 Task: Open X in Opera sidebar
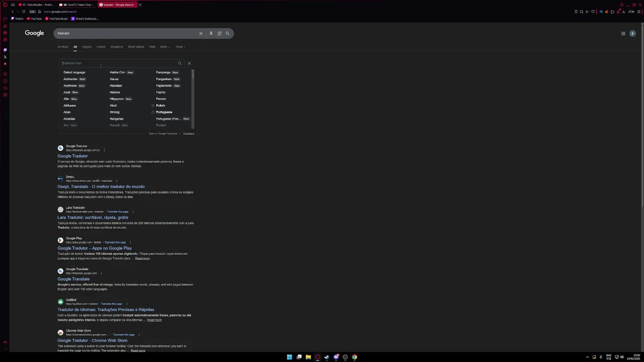click(x=5, y=57)
